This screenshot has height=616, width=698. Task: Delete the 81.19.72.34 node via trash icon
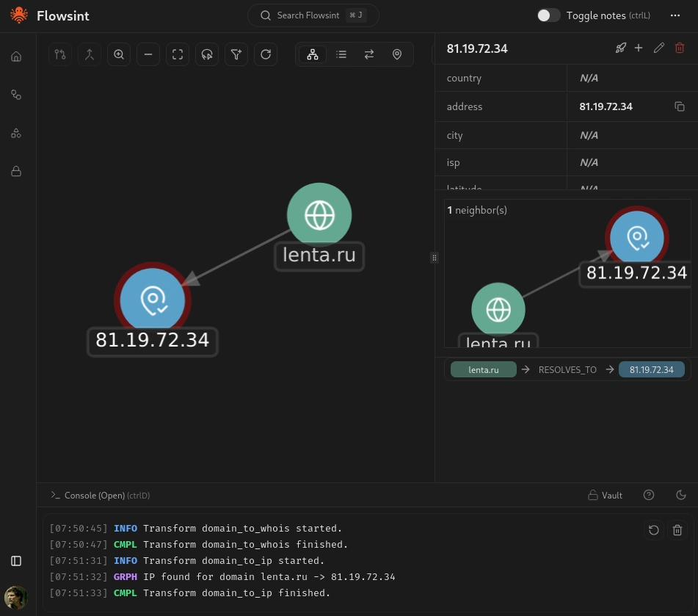680,48
